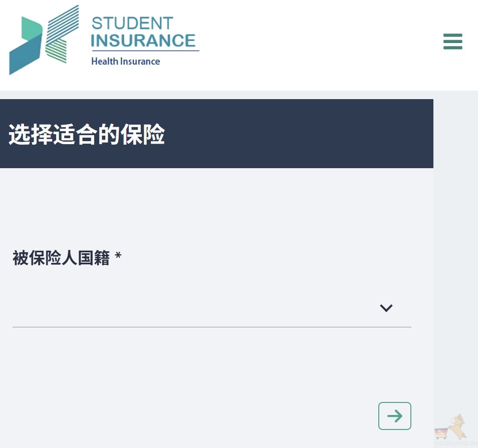
Task: Click the STUDENT word in the logo
Action: point(132,23)
